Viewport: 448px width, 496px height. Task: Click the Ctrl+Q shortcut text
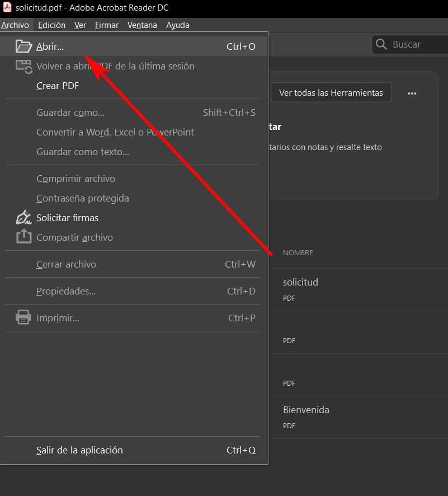click(x=240, y=450)
